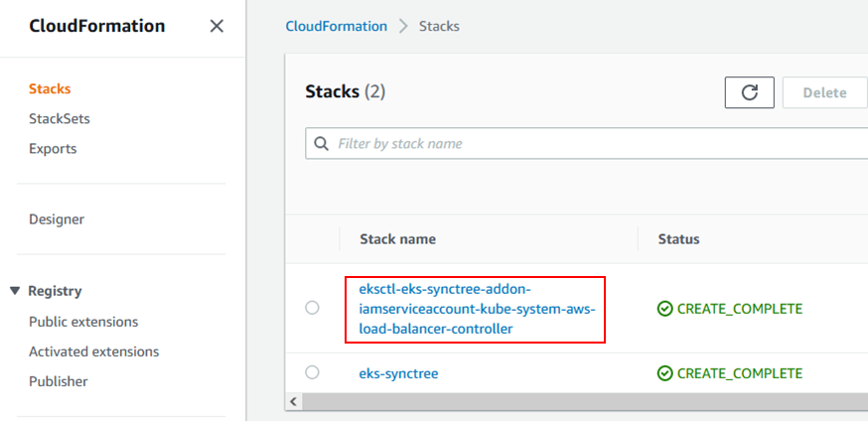This screenshot has width=868, height=421.
Task: Open the eksctl-eks-synctree-addon stack link
Action: [x=477, y=309]
